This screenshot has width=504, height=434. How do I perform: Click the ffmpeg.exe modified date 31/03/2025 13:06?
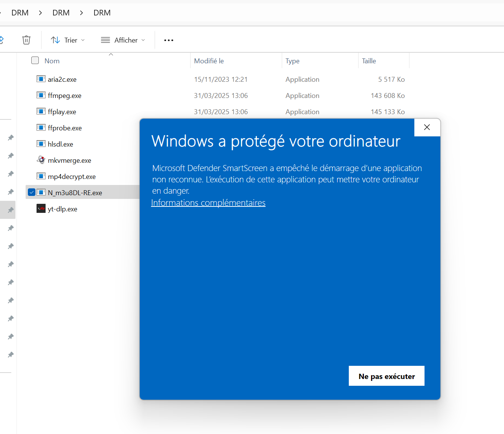[221, 96]
